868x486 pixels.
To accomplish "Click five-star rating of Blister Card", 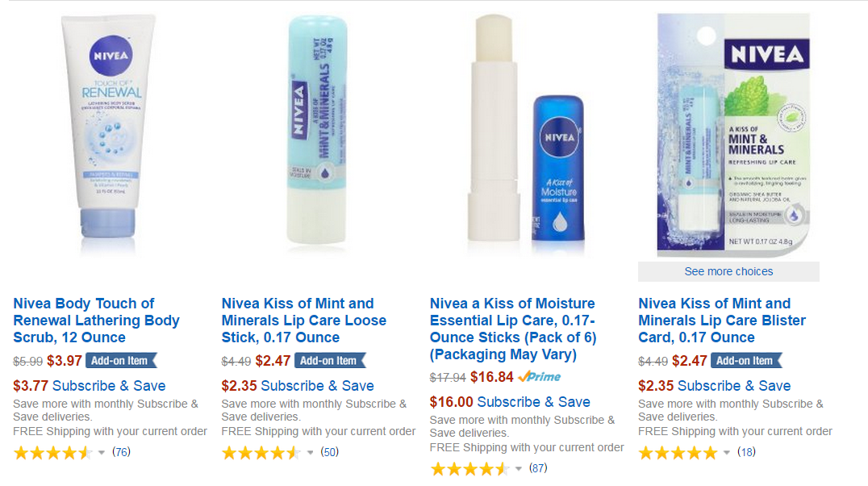I will [677, 453].
